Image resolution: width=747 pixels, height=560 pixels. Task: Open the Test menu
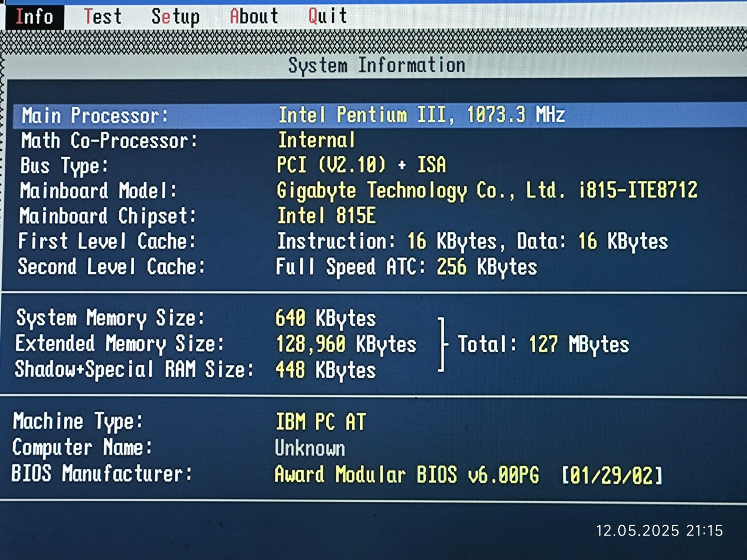[x=102, y=17]
